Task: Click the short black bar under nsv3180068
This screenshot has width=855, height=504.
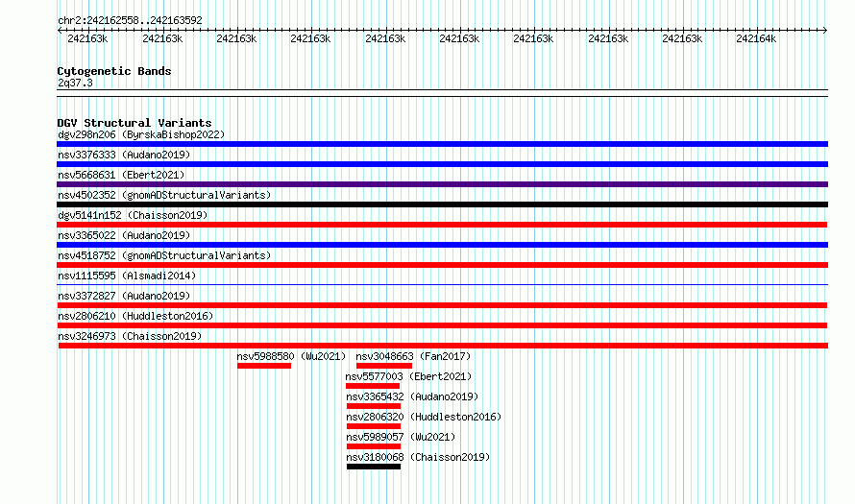Action: 374,467
